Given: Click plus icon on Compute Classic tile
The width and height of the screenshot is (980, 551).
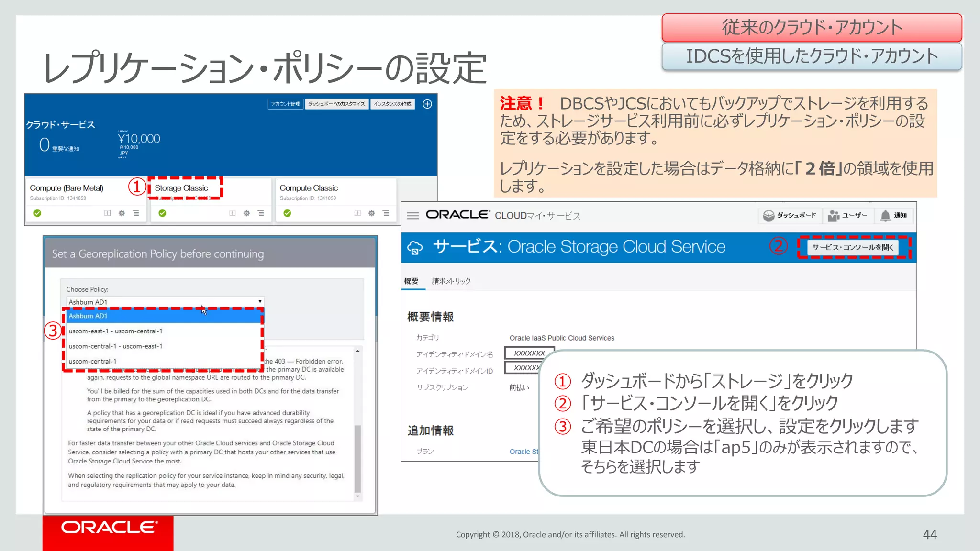Looking at the screenshot, I should (357, 213).
